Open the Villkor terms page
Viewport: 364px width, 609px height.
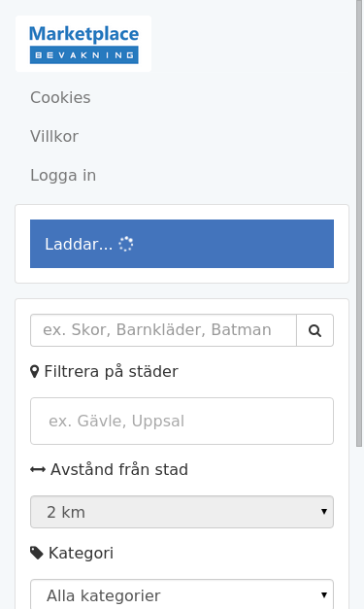(54, 136)
